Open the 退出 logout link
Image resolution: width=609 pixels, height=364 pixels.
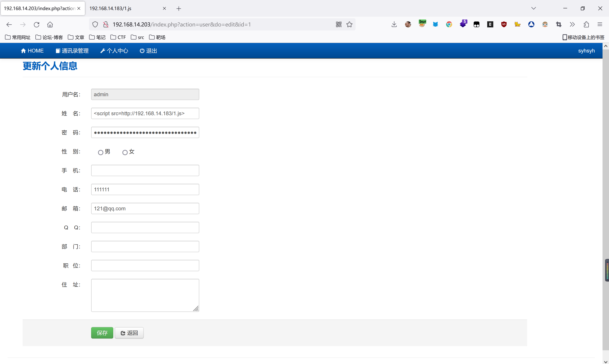pyautogui.click(x=148, y=51)
